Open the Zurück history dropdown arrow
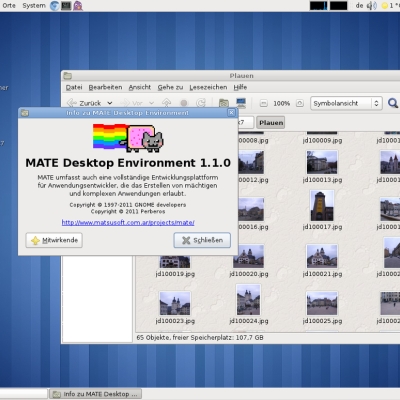This screenshot has height=400, width=400. point(110,103)
